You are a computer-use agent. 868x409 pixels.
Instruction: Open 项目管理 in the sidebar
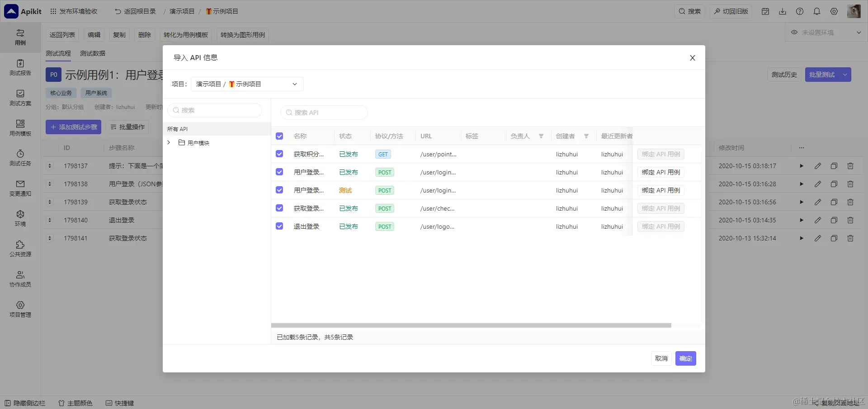(20, 310)
